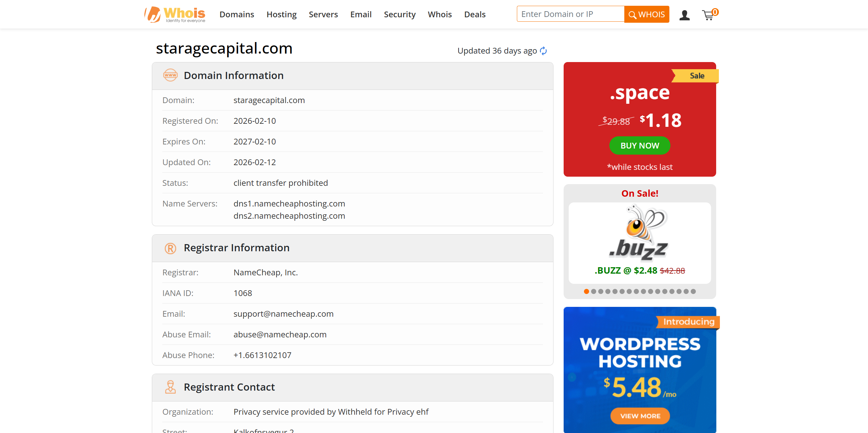
Task: Click the Updated 36 days ago text
Action: 497,51
